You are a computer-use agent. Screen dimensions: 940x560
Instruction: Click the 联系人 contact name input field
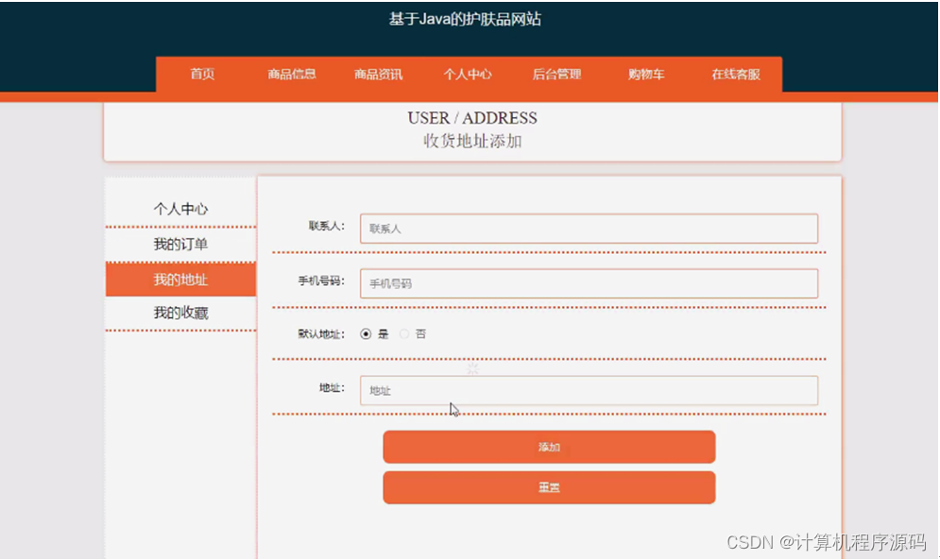589,229
